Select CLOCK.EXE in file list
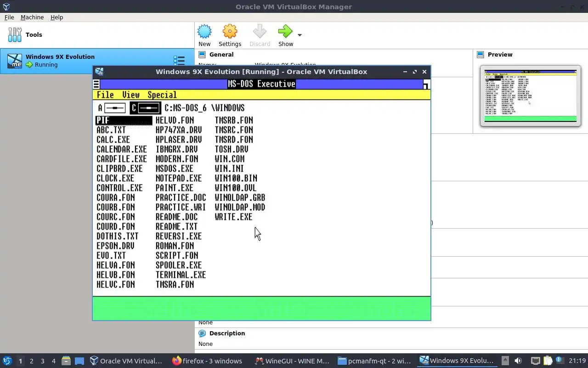The height and width of the screenshot is (368, 588). tap(115, 178)
